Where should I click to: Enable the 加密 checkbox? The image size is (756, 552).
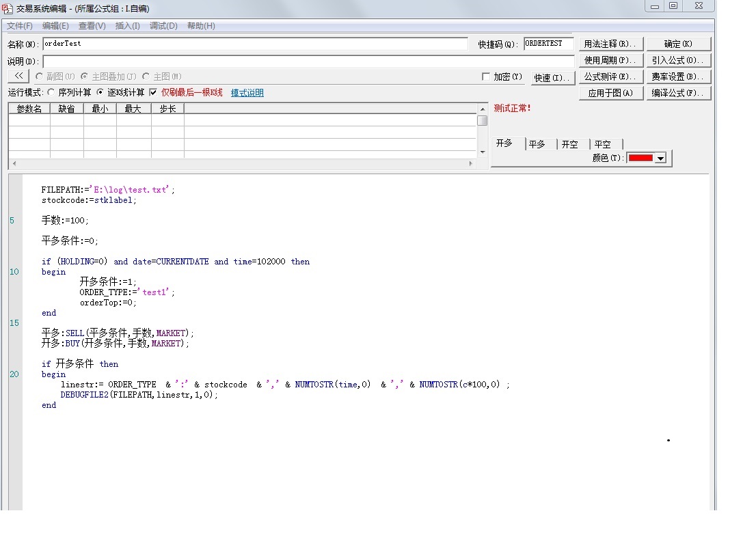[x=486, y=77]
